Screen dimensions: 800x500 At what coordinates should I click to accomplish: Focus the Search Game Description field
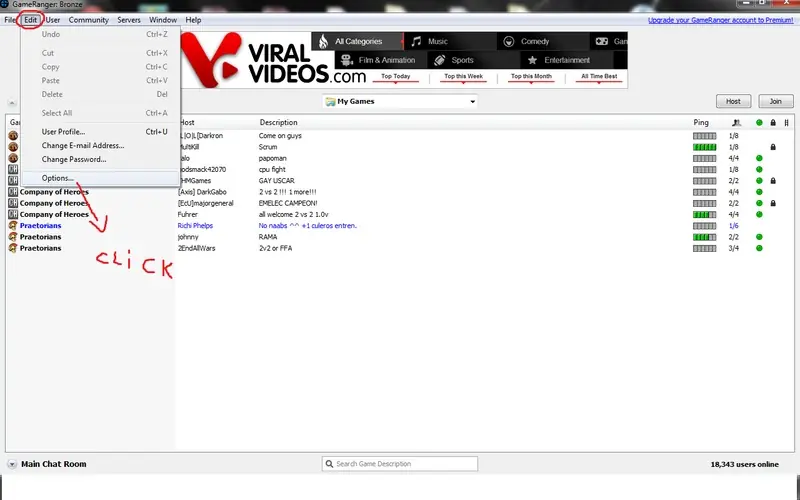pos(400,464)
